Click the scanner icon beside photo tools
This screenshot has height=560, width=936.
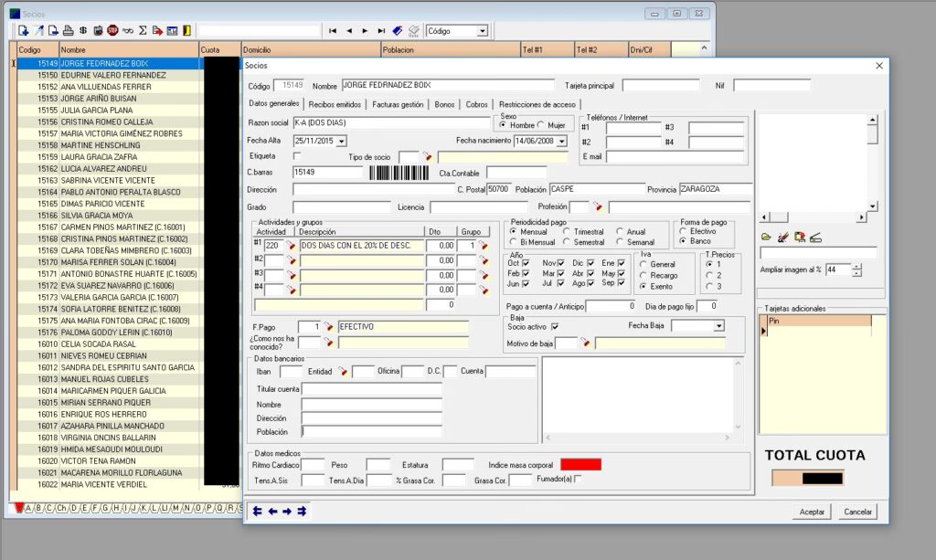[815, 238]
